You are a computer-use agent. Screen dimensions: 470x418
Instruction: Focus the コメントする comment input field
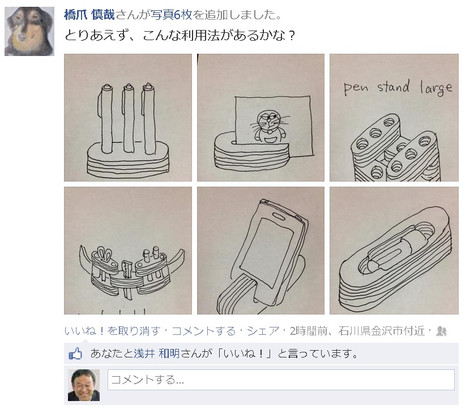click(281, 380)
